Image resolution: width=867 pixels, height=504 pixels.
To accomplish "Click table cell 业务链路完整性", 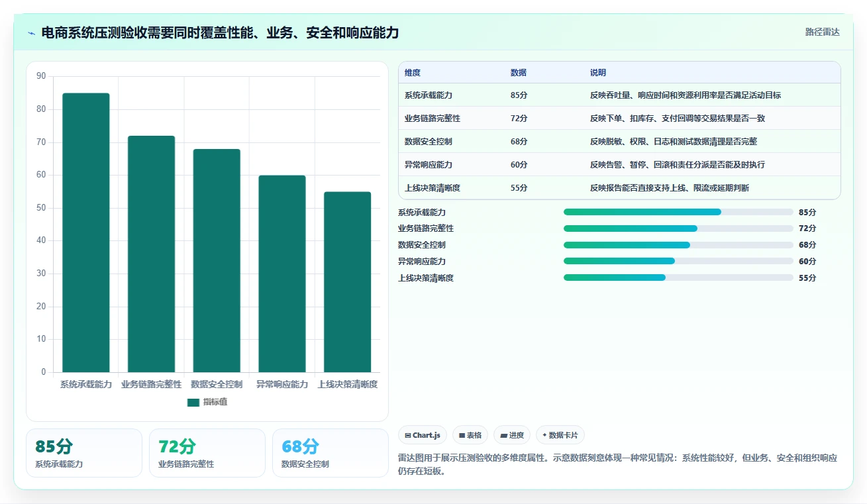I will [x=433, y=119].
